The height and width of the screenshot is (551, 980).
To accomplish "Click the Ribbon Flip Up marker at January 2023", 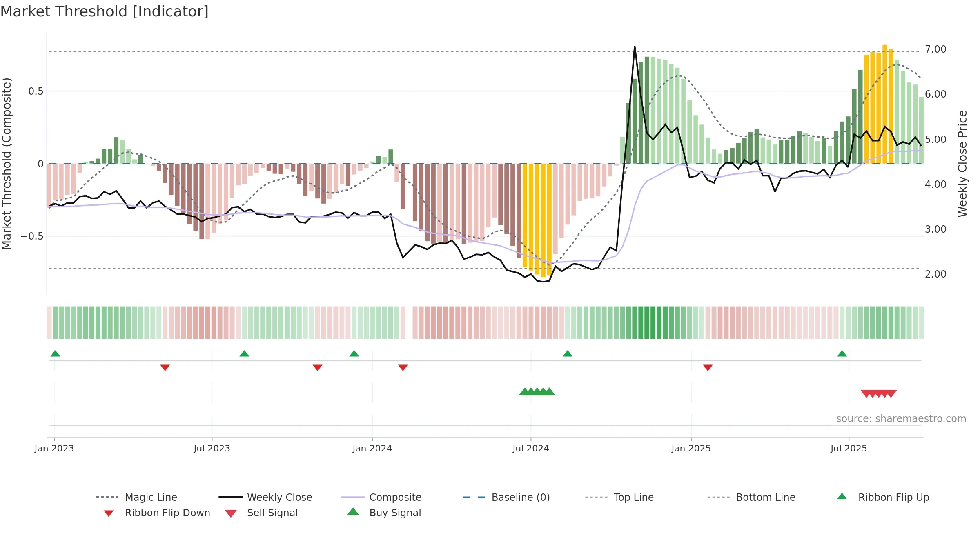I will coord(55,353).
